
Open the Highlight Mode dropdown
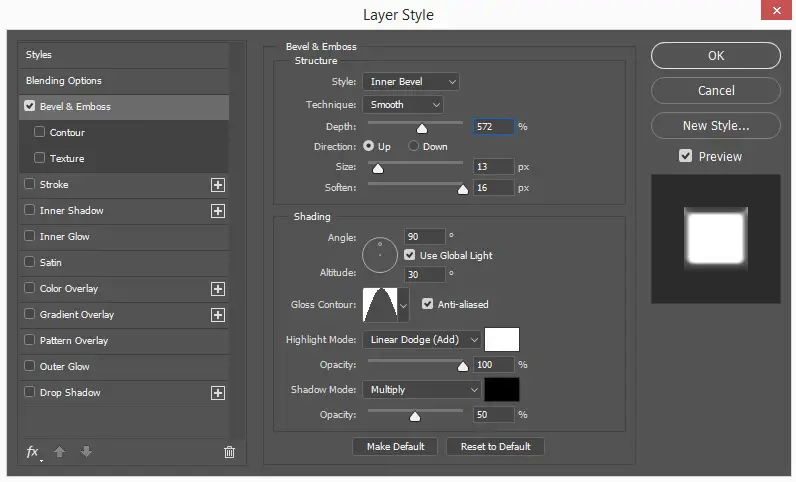421,339
